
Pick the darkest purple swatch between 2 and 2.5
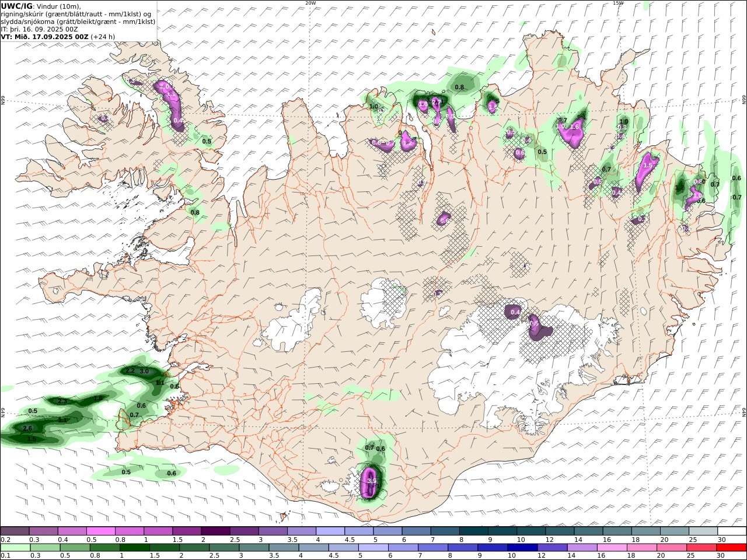coord(215,531)
